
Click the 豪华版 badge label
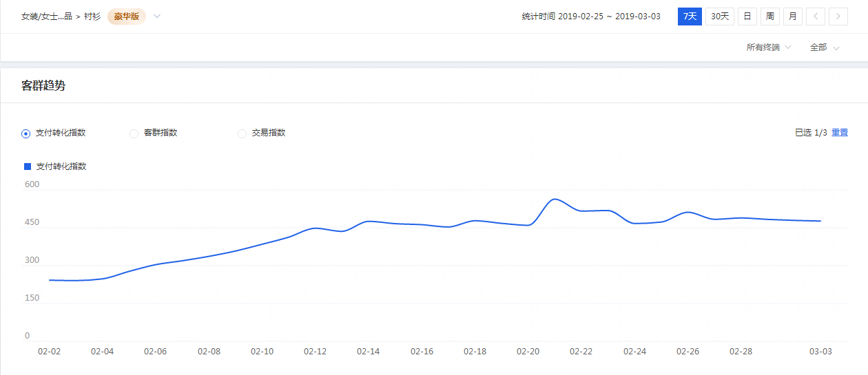(x=127, y=17)
